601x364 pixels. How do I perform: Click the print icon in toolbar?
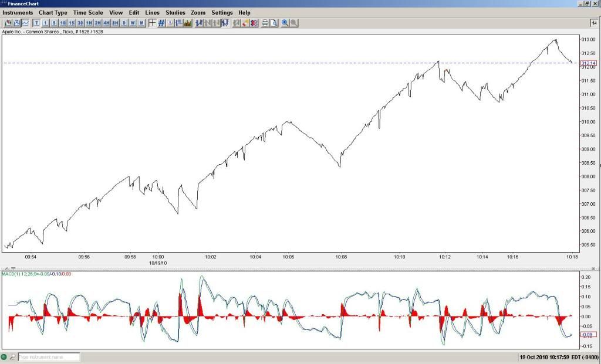pyautogui.click(x=265, y=23)
